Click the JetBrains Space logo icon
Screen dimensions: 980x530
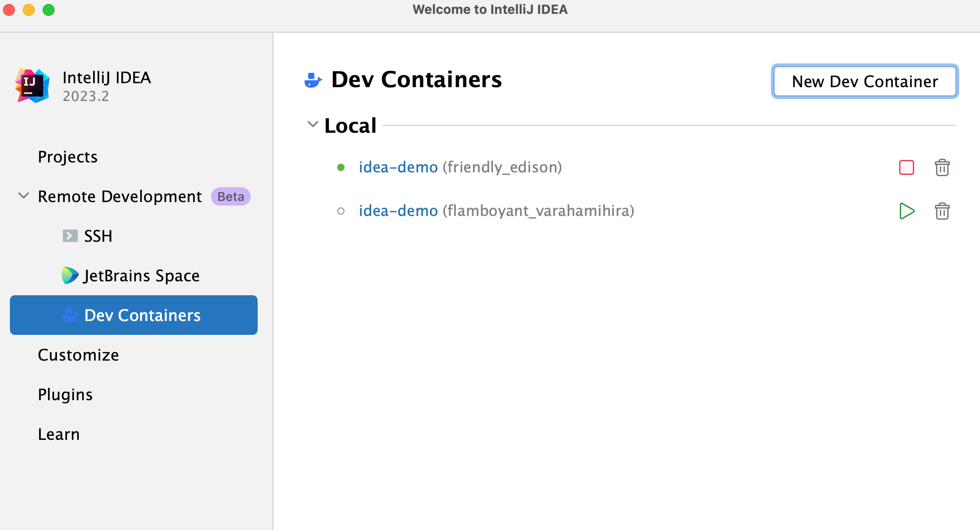(x=70, y=275)
